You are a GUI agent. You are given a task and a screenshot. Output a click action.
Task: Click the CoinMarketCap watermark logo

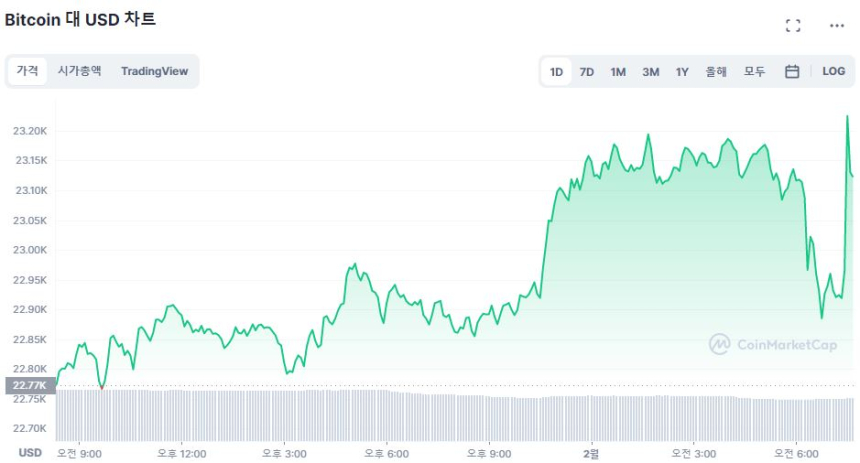[773, 344]
